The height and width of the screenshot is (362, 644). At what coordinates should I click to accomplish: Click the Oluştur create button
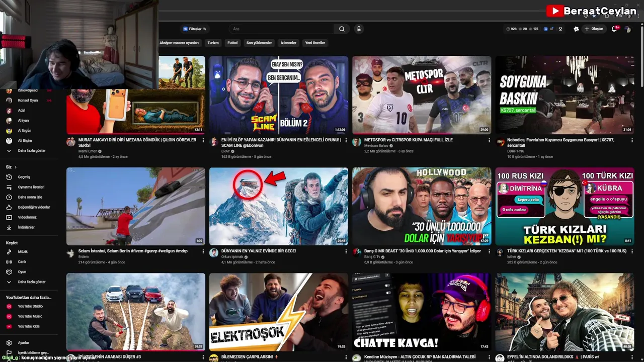pyautogui.click(x=594, y=29)
